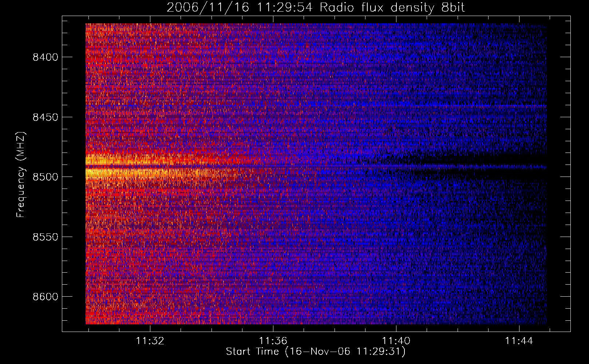589x364 pixels.
Task: Click the 11:36 time axis label
Action: pos(273,341)
